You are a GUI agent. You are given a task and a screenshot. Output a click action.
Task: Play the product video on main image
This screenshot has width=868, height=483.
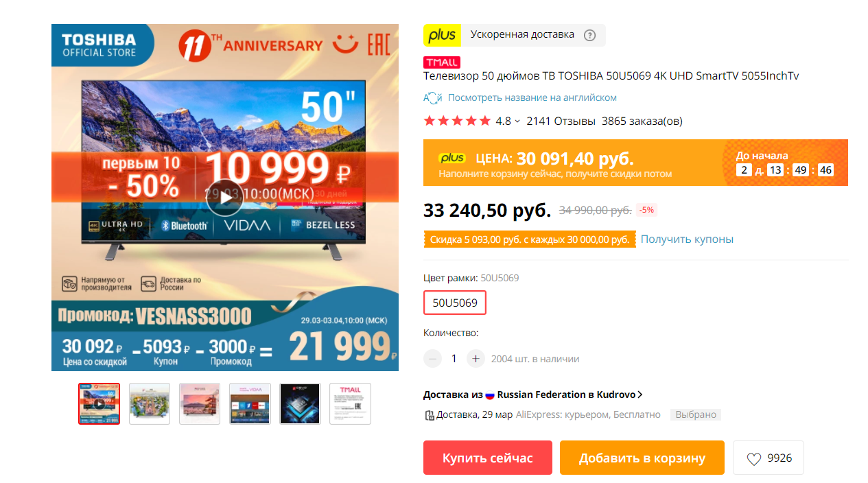[225, 198]
